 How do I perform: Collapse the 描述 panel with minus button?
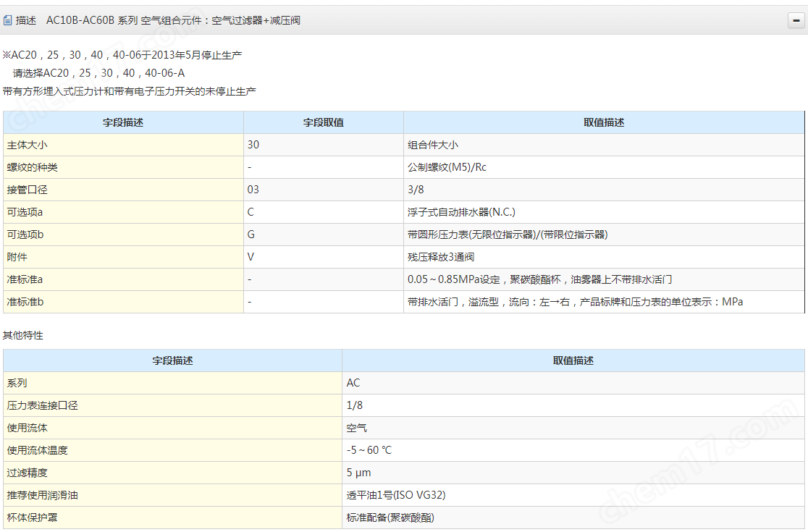pyautogui.click(x=796, y=20)
